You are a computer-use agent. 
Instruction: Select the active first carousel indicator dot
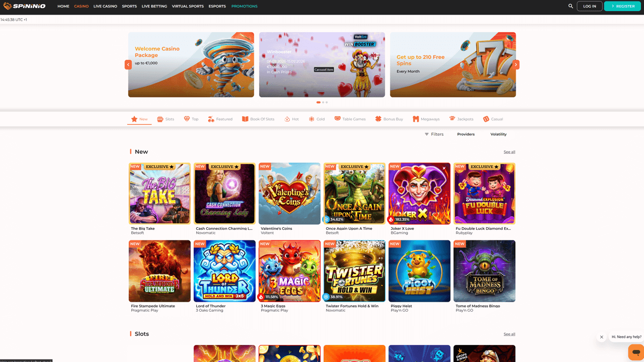(318, 102)
